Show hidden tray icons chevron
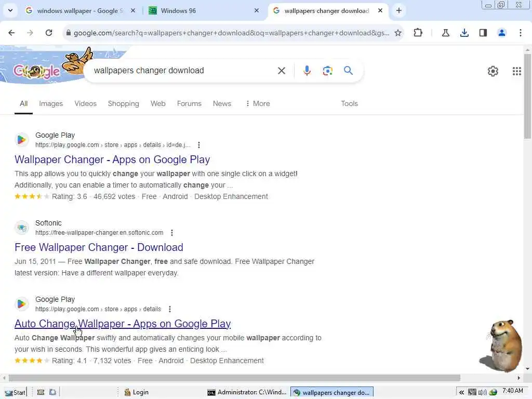Viewport: 532px width, 399px height. [461, 392]
